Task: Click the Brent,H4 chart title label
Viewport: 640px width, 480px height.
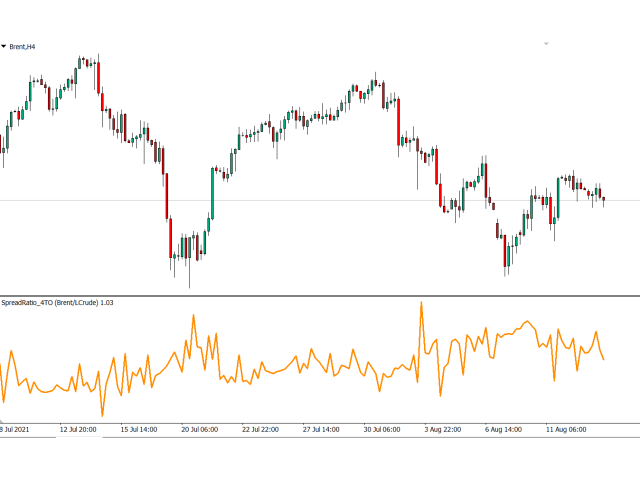Action: click(22, 47)
